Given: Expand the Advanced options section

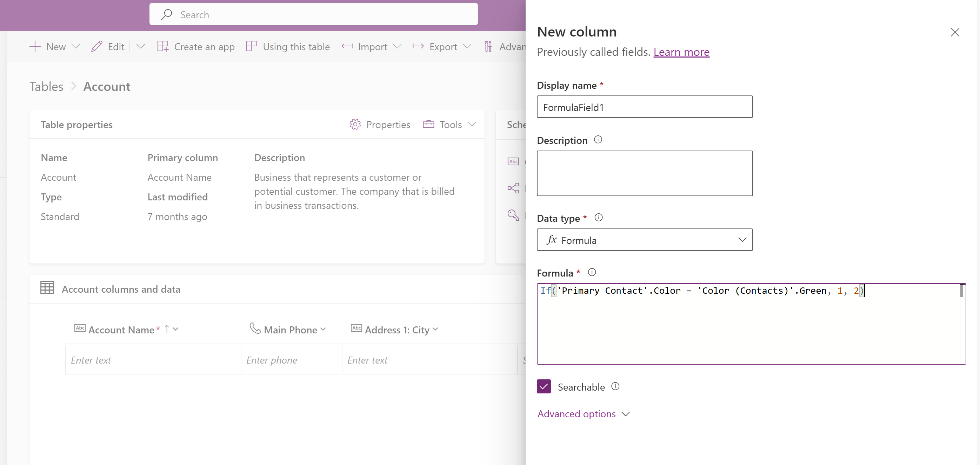Looking at the screenshot, I should coord(582,413).
